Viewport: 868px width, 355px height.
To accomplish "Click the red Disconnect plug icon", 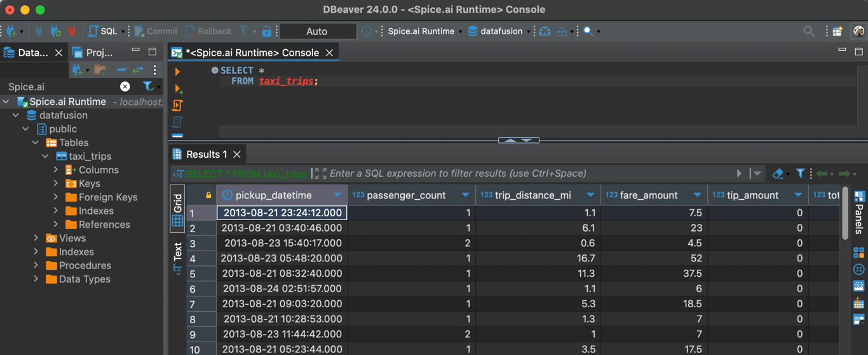I will coord(72,31).
